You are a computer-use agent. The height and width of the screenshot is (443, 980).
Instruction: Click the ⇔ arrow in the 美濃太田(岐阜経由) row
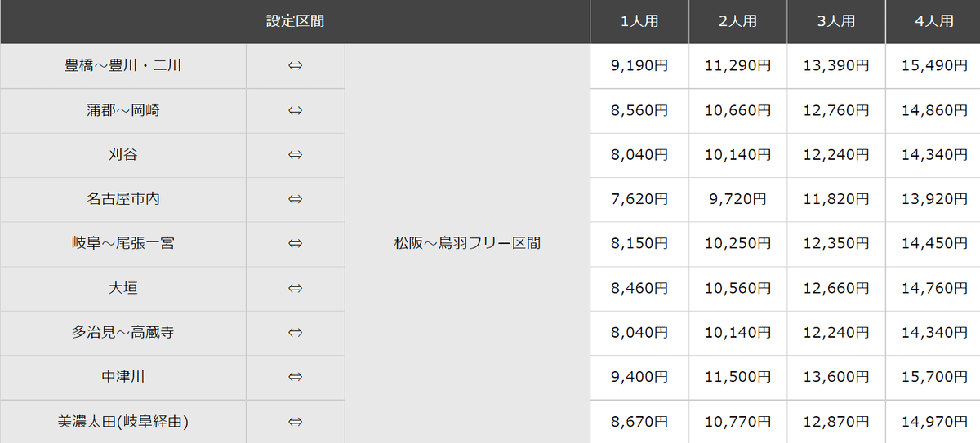pos(295,422)
